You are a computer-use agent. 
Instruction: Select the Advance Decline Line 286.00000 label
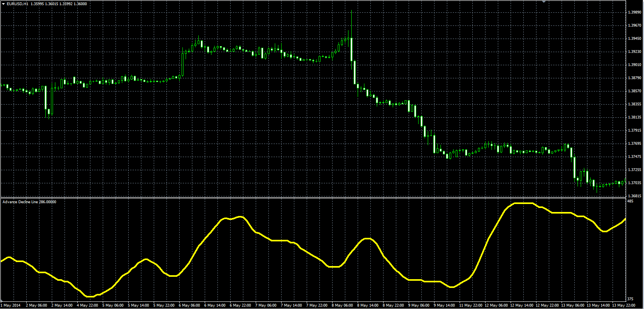pos(29,202)
